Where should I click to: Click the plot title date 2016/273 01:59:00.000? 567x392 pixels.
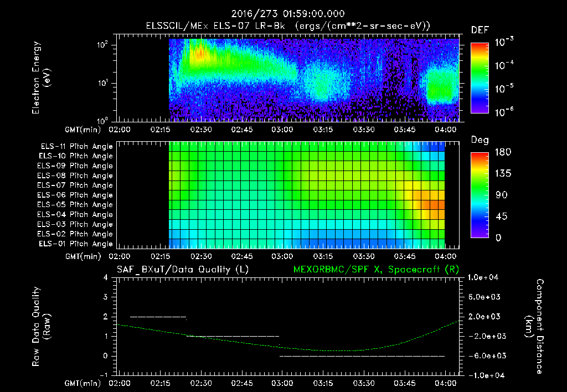(x=288, y=14)
